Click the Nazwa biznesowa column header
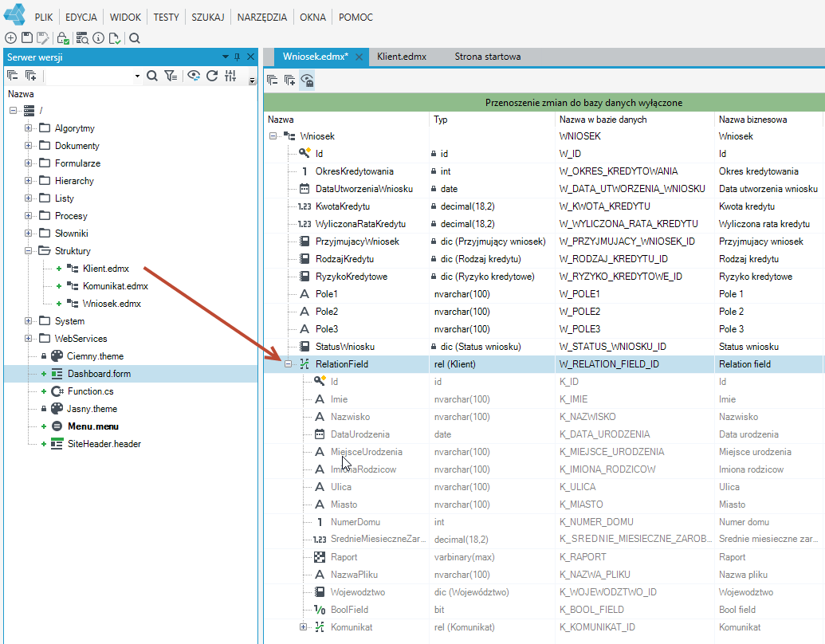 coord(768,120)
